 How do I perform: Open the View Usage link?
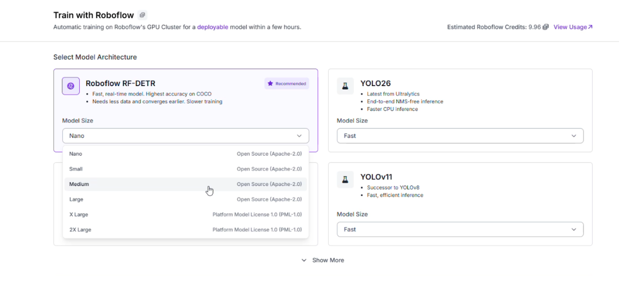573,27
